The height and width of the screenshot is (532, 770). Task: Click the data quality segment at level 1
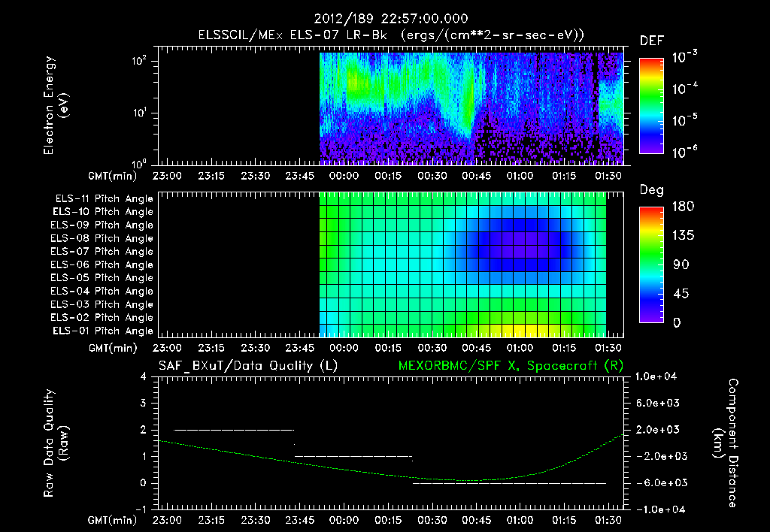(353, 457)
